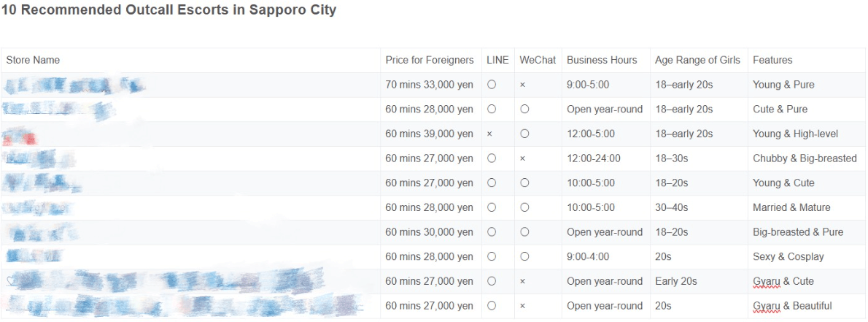Click the Features column header
This screenshot has height=322, width=868.
point(772,60)
